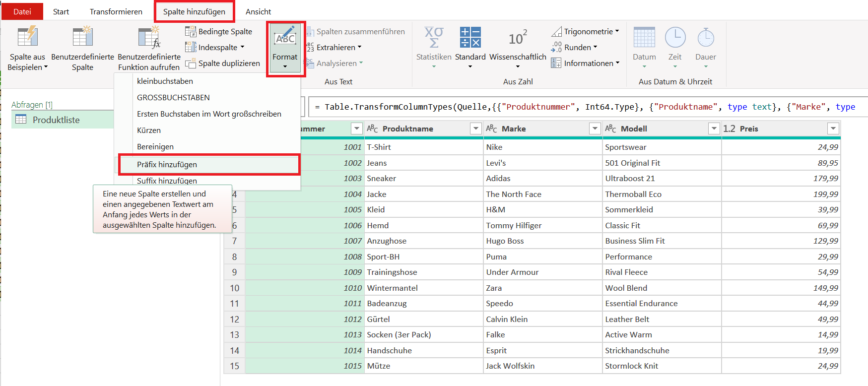The image size is (868, 386).
Task: Open the Datei menu button
Action: (x=22, y=11)
